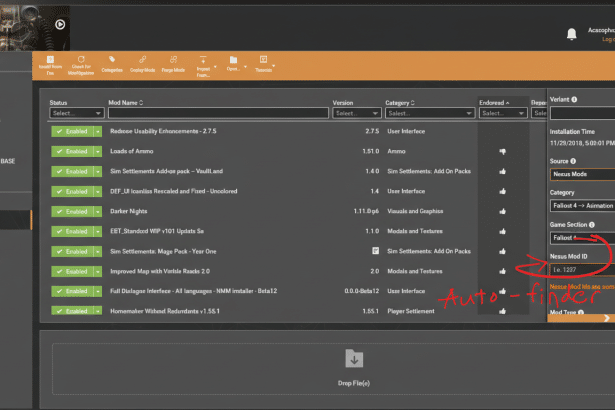Click the Nexus Mod ID field
Screen dimensions: 615x410
[x=582, y=270]
